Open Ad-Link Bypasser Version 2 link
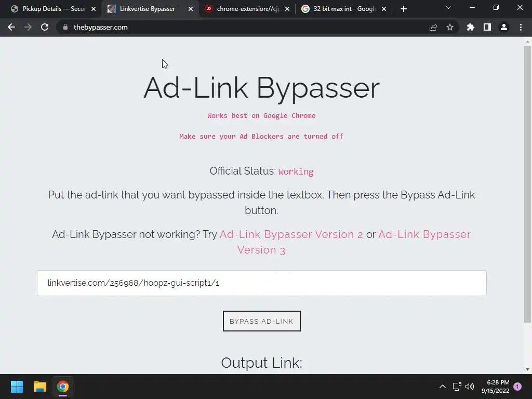Screen dimensions: 532x399 pos(291,234)
